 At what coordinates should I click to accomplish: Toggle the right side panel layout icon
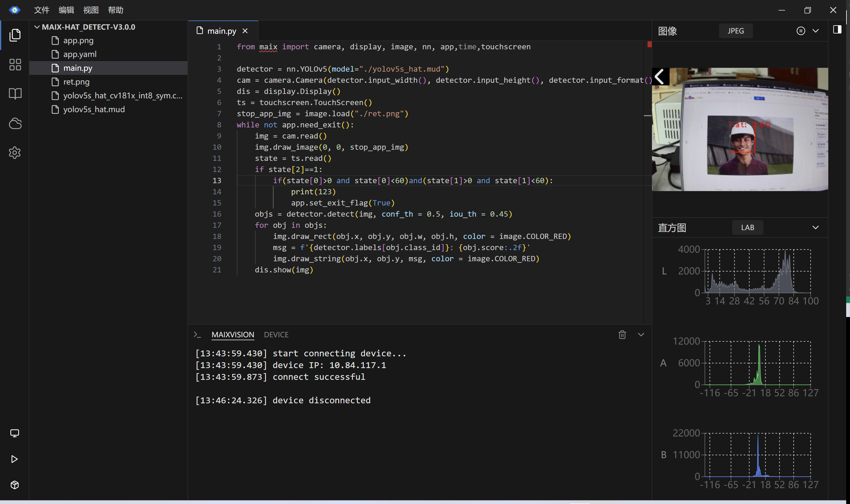(837, 30)
